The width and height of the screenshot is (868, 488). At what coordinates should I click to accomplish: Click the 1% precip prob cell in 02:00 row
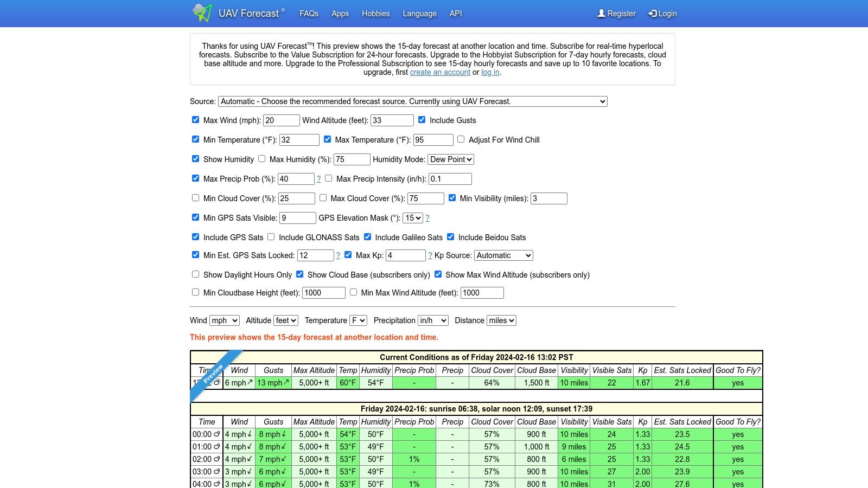[x=414, y=459]
